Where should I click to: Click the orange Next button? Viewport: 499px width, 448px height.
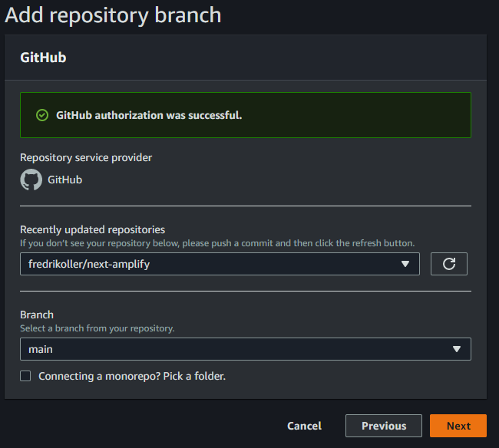[458, 426]
